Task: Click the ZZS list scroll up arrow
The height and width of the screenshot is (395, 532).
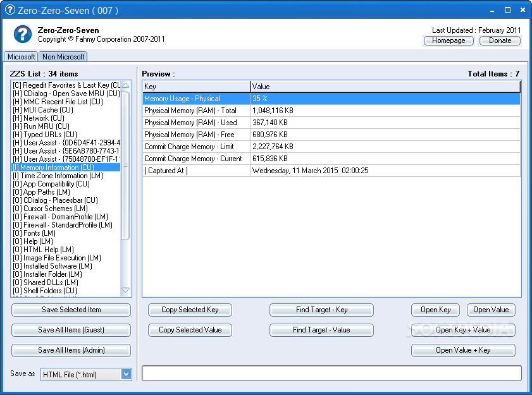Action: (125, 85)
